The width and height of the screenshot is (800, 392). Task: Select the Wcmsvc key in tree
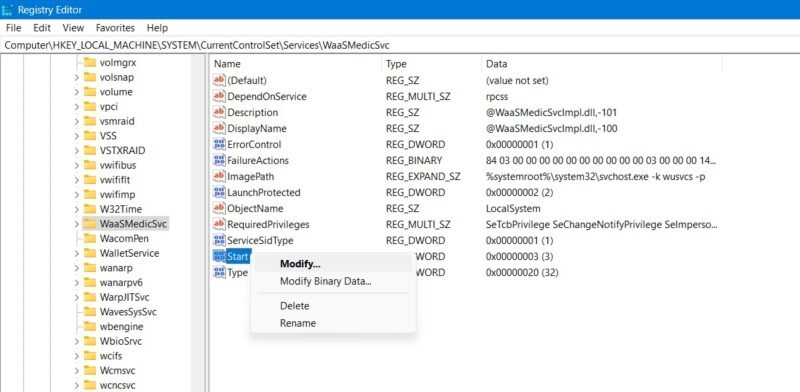117,370
